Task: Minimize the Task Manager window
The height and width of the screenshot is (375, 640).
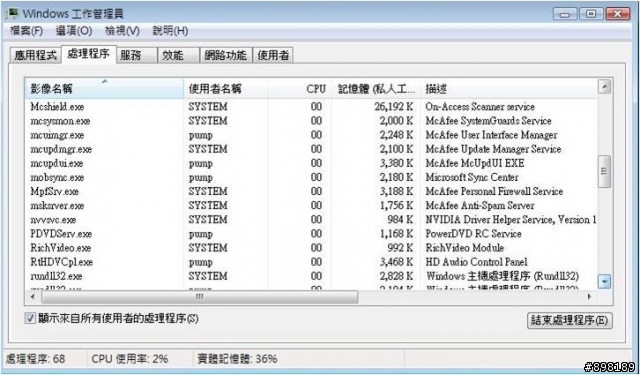Action: coord(565,14)
